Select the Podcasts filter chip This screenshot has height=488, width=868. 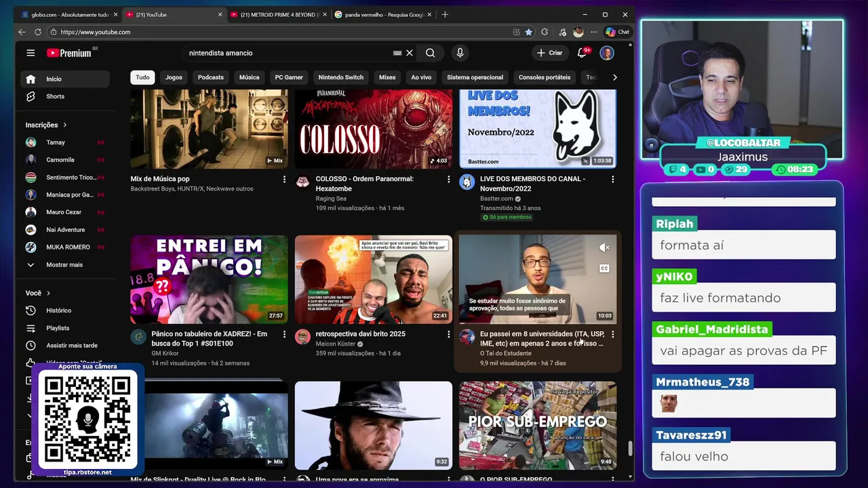tap(211, 77)
